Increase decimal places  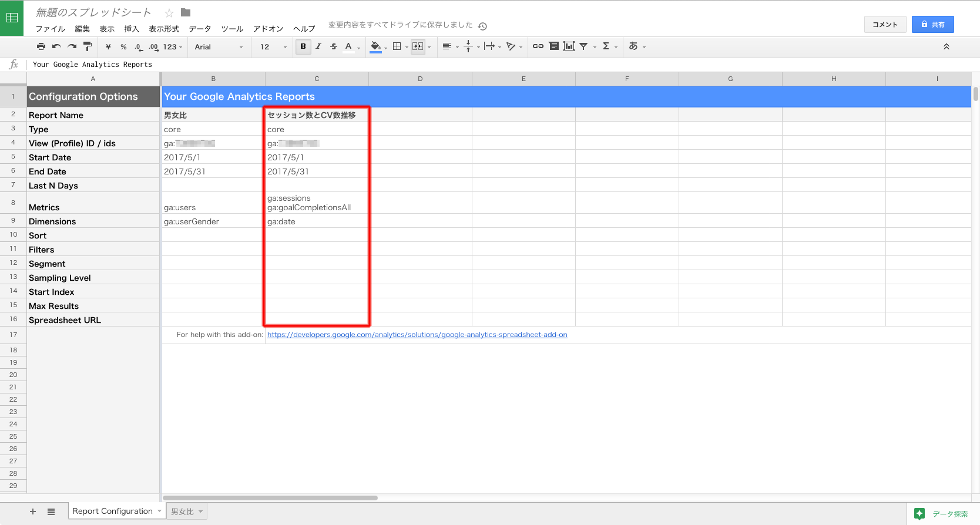tap(153, 46)
